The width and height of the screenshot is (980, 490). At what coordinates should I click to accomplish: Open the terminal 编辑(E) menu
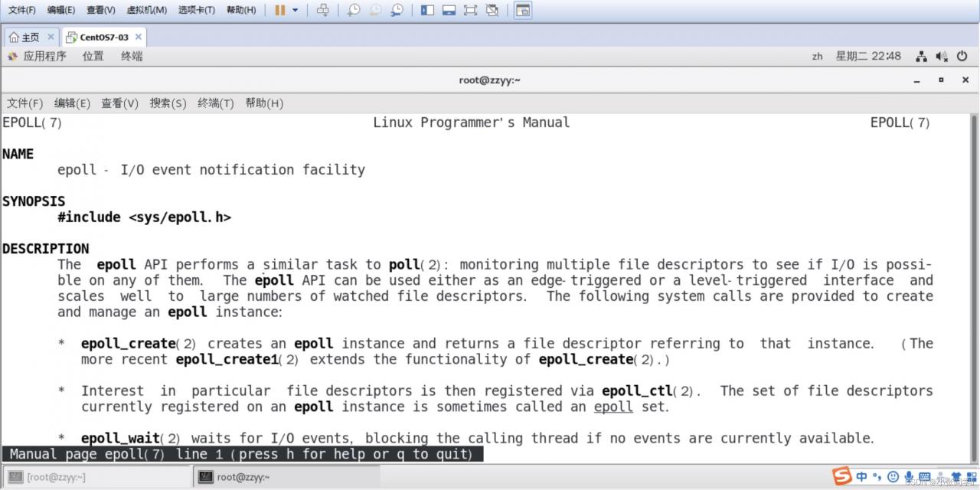(72, 103)
